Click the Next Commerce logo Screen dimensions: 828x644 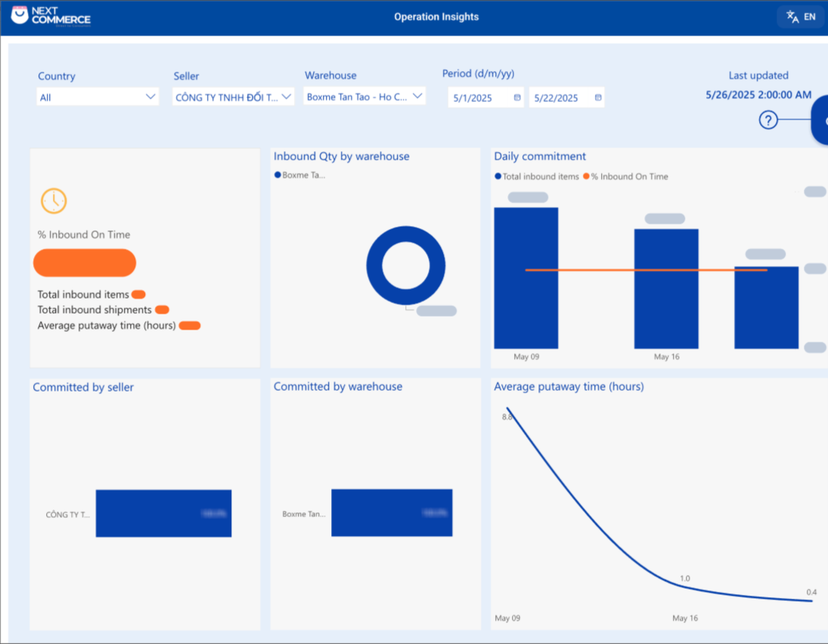coord(51,16)
